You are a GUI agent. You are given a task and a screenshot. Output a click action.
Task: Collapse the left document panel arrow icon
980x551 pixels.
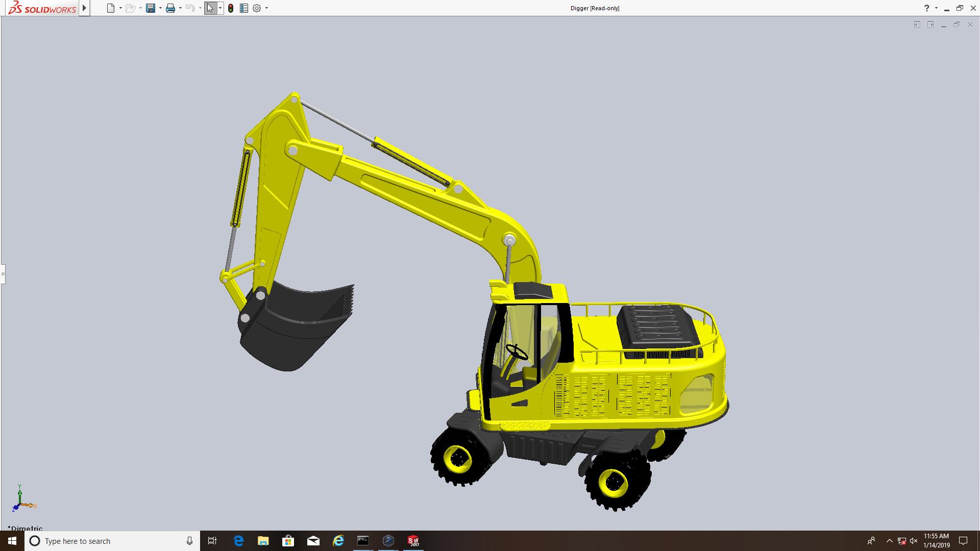coord(917,24)
